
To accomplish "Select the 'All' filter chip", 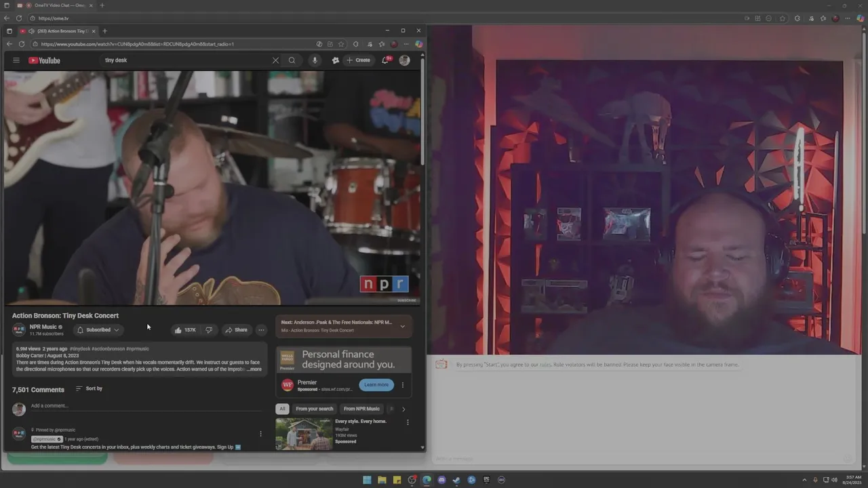I will (282, 409).
